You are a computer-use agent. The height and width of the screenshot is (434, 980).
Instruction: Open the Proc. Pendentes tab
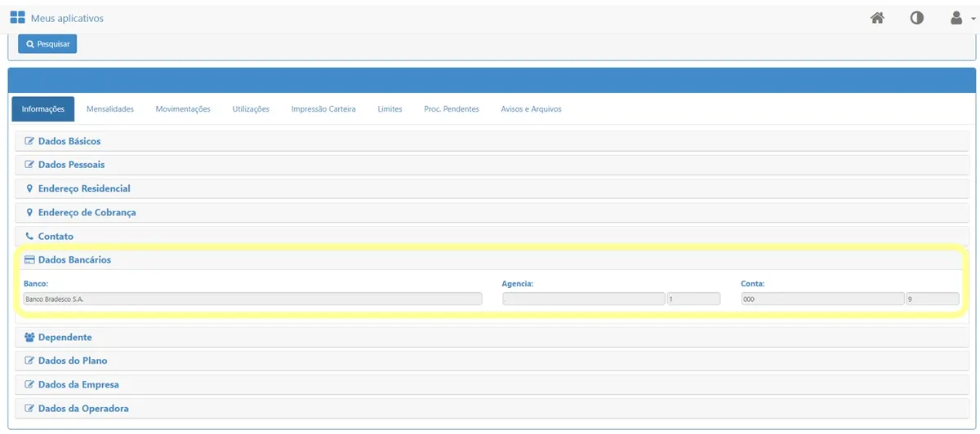(452, 109)
